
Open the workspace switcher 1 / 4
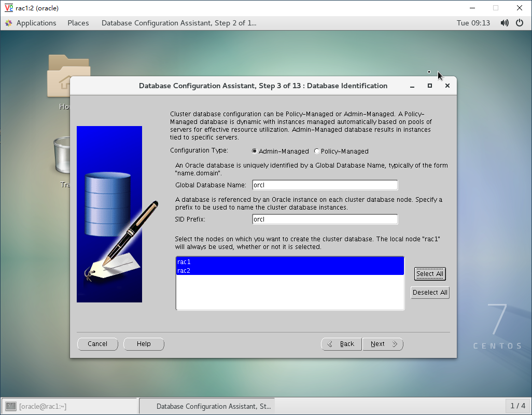(518, 406)
